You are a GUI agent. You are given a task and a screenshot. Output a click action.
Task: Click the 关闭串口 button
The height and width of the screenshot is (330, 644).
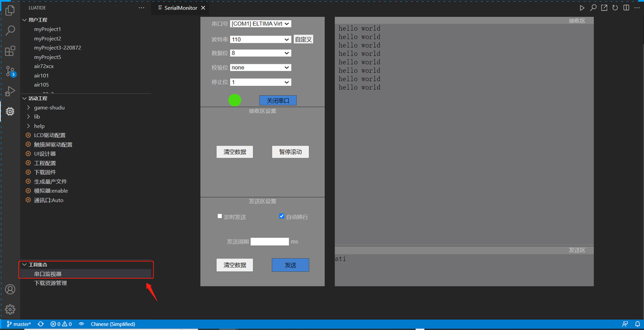(278, 101)
